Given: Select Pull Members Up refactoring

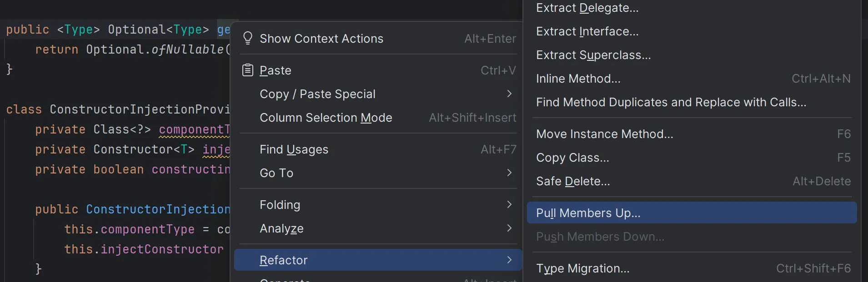Looking at the screenshot, I should 588,213.
